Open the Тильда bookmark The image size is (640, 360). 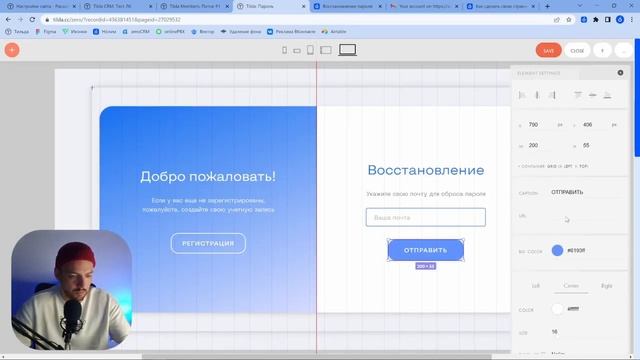point(17,31)
